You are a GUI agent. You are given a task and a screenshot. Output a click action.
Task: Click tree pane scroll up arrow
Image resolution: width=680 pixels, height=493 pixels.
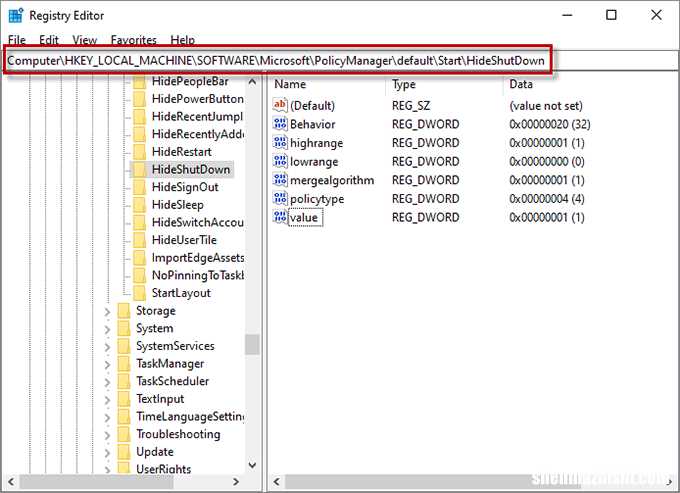(252, 82)
